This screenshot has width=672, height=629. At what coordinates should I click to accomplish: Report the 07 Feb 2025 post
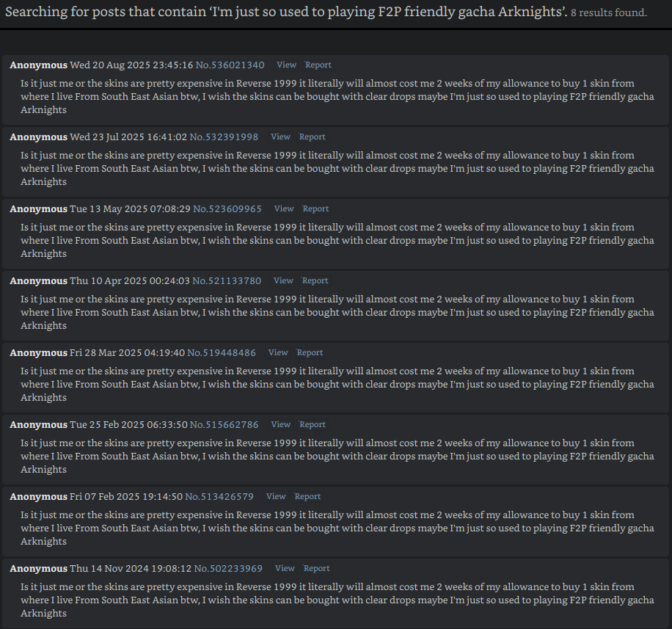307,496
